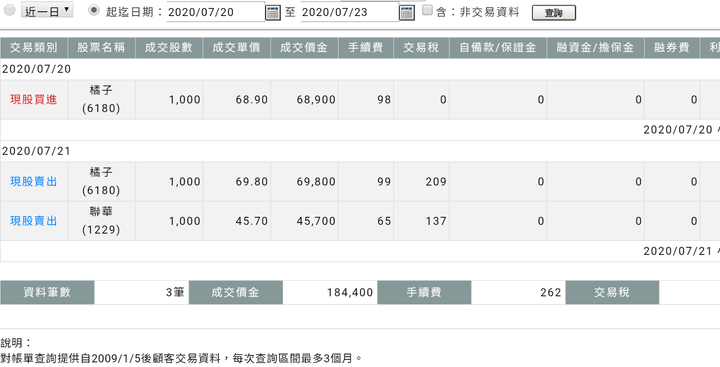Viewport: 720px width, 367px height.
Task: Select the 近一日 radio button
Action: click(9, 10)
